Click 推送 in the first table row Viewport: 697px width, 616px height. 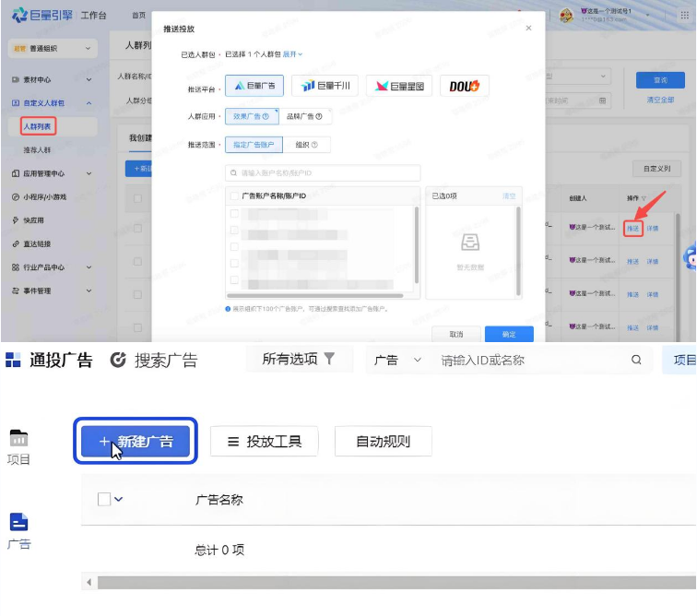(x=633, y=228)
